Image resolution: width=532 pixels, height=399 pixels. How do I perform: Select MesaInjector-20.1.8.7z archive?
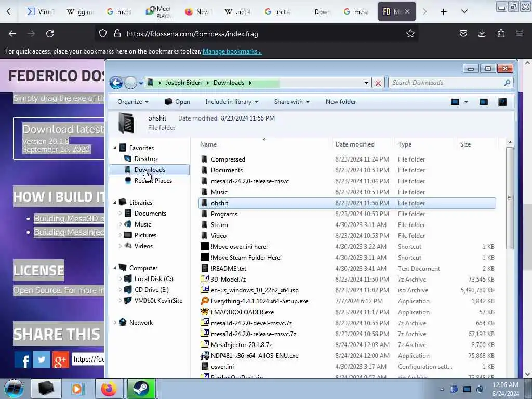(241, 345)
